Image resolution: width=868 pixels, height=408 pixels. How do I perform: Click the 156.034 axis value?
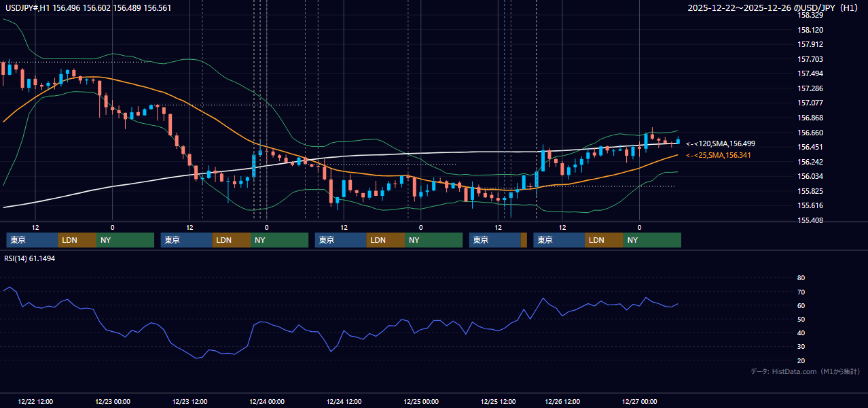pyautogui.click(x=810, y=176)
